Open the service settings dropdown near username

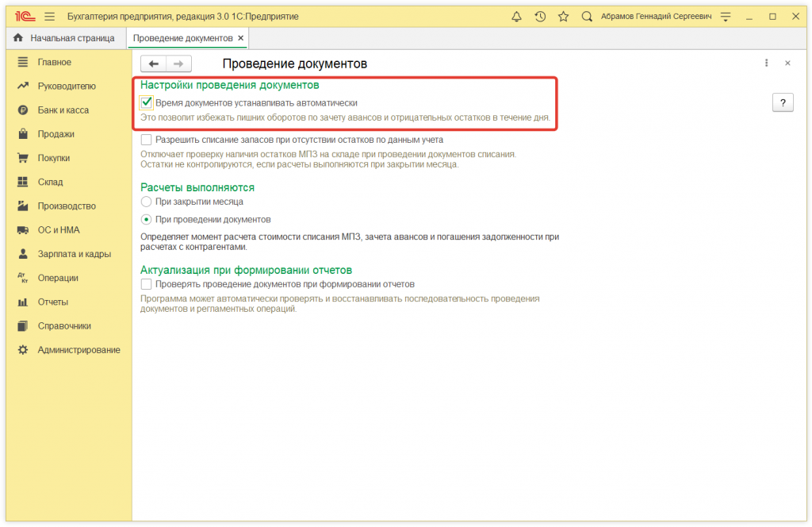[726, 15]
